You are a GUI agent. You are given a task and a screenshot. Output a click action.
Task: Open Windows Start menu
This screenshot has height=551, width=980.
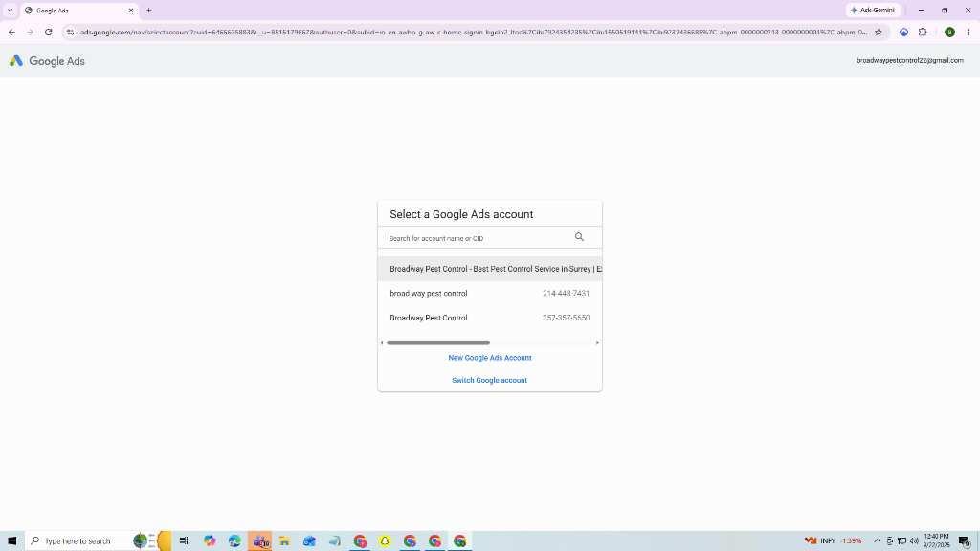click(11, 541)
